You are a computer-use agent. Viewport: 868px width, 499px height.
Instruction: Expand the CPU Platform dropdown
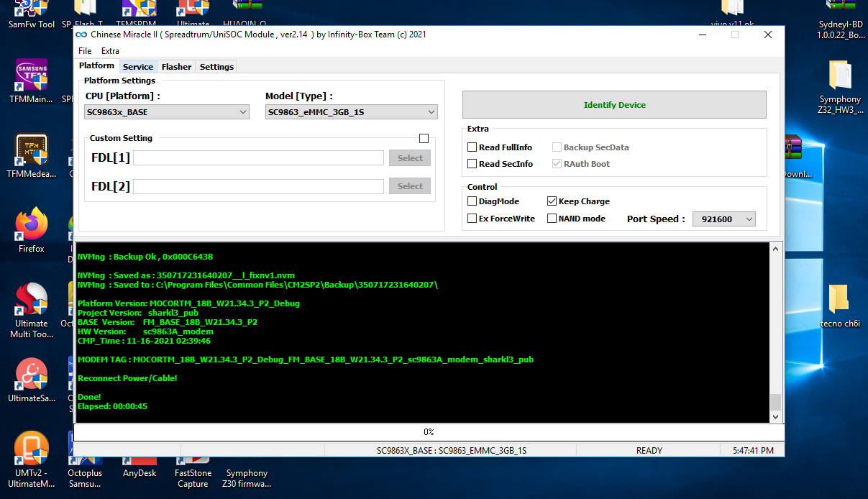[167, 112]
